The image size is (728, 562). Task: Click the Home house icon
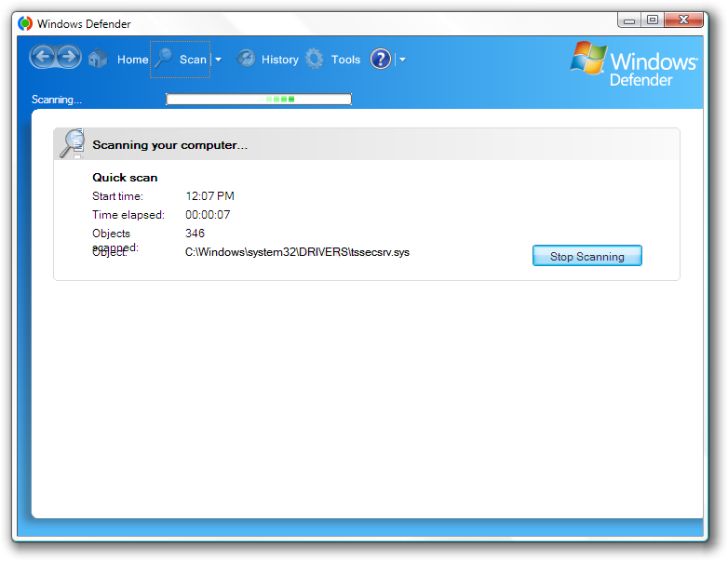[x=98, y=59]
